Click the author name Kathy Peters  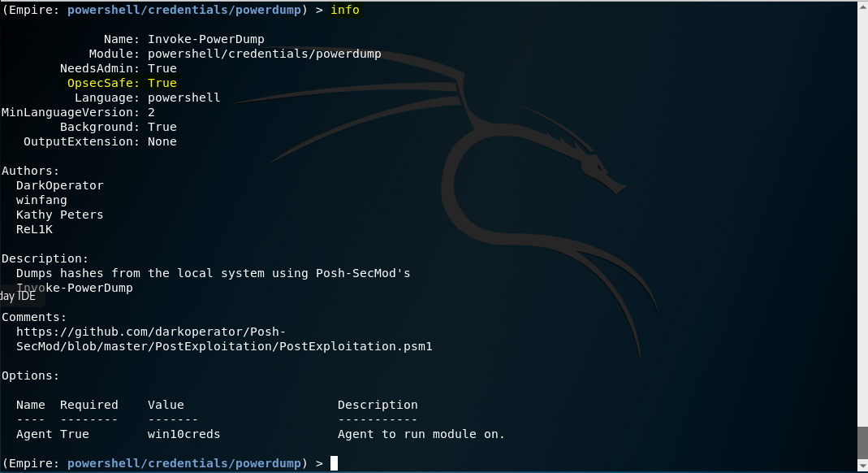[60, 215]
